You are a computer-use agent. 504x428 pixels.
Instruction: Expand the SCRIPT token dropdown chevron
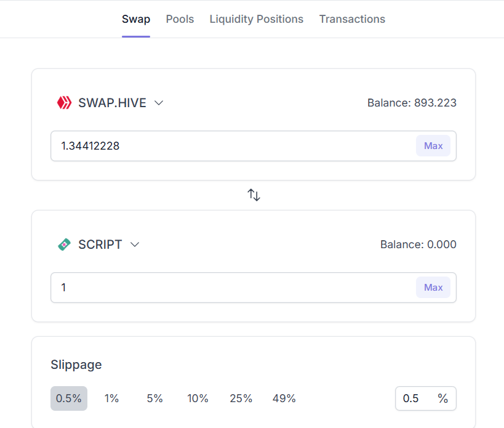coord(135,244)
